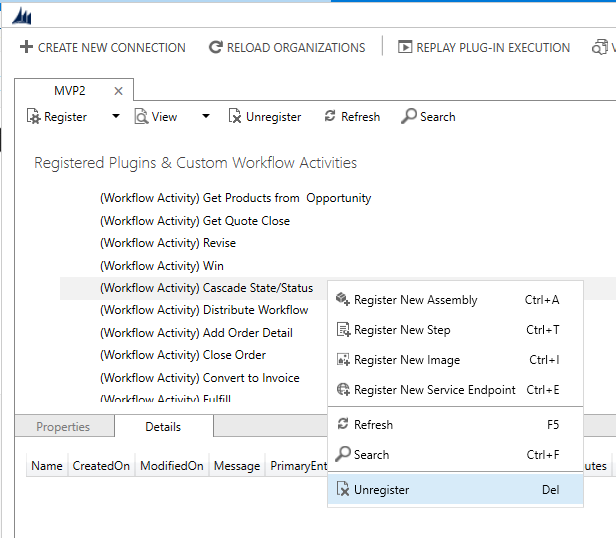
Task: Open the View dropdown arrow
Action: coord(206,116)
